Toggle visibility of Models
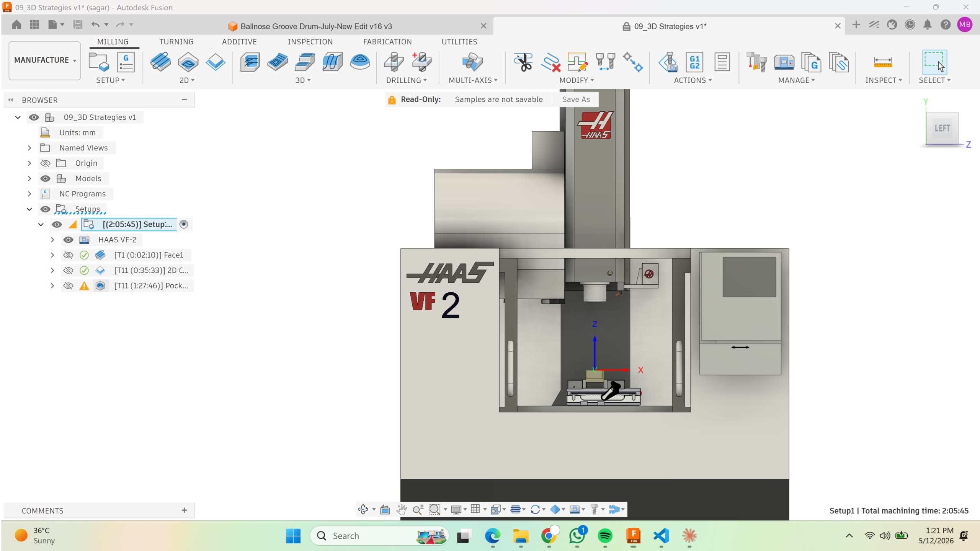The width and height of the screenshot is (980, 551). (45, 179)
